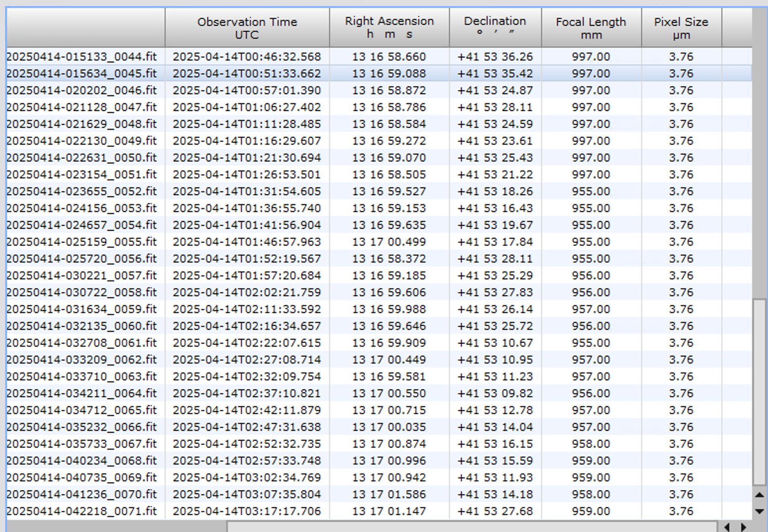The width and height of the screenshot is (768, 532).
Task: Click pixel size 3.76 in 0049.fit row
Action: pos(681,141)
